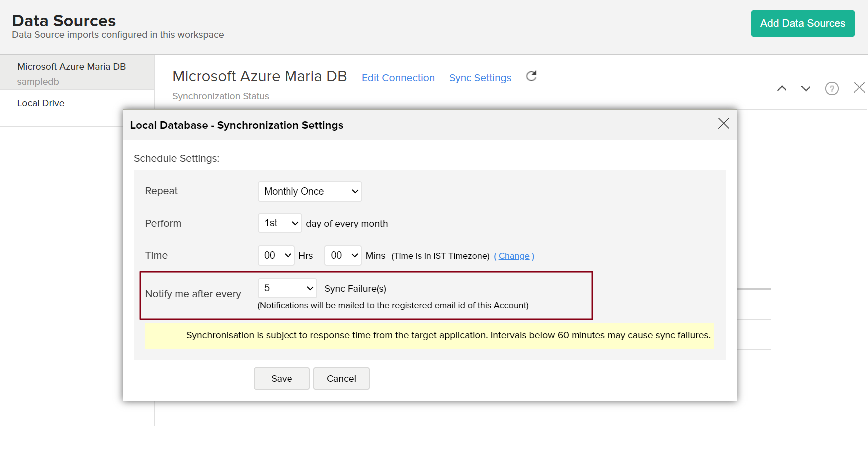Change the Sync Failures notification count
The height and width of the screenshot is (457, 868).
[x=287, y=288]
